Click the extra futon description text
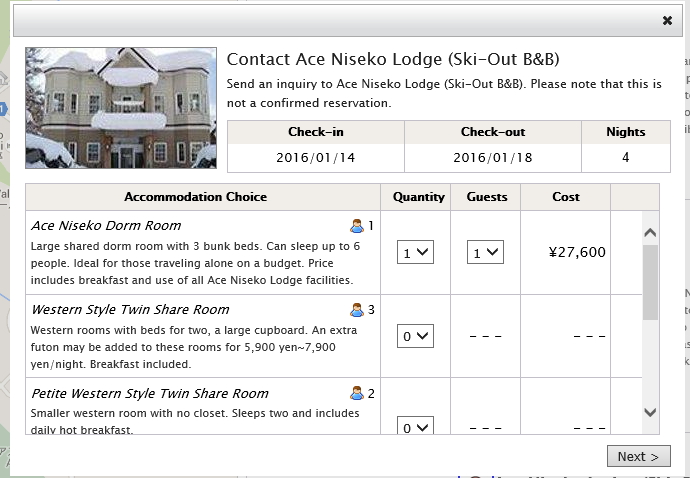 pyautogui.click(x=194, y=347)
